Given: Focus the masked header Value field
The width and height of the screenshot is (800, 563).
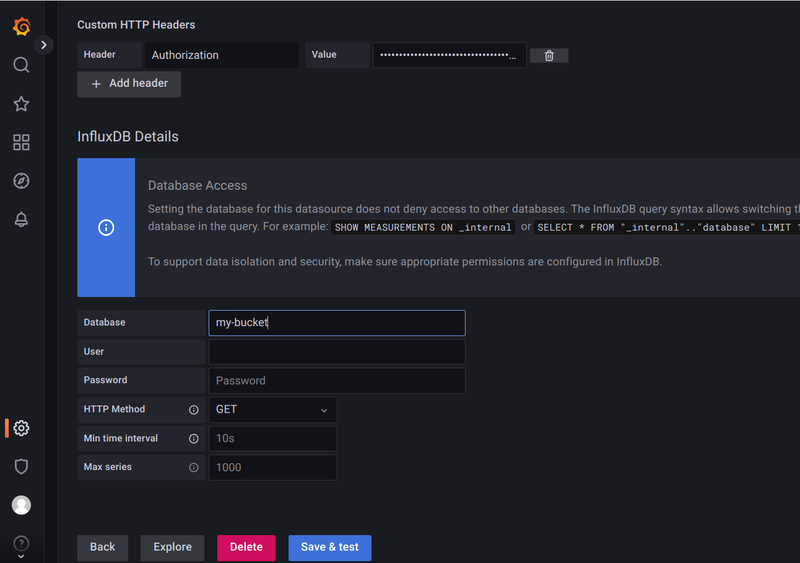Looking at the screenshot, I should (x=449, y=55).
